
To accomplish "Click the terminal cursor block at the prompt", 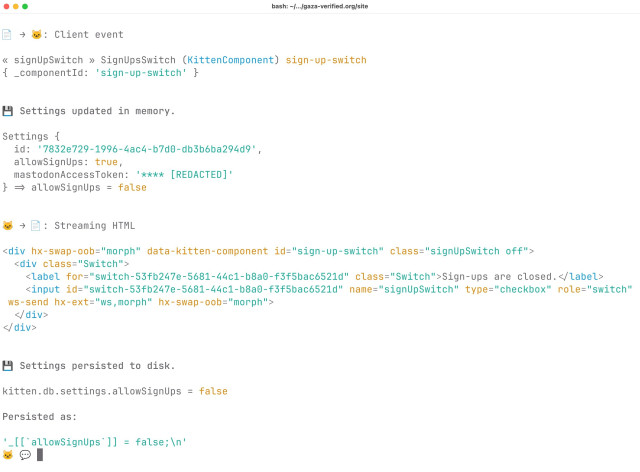I will (x=40, y=455).
